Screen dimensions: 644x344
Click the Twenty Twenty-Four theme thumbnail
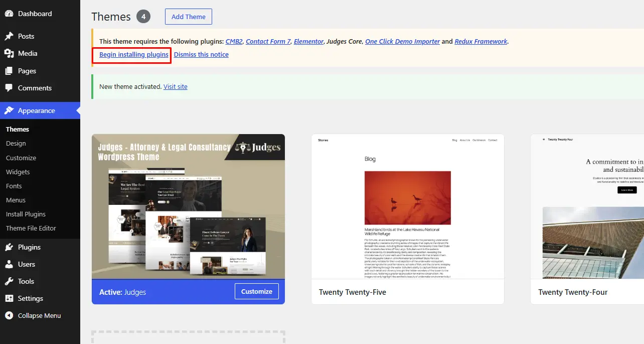coord(587,206)
